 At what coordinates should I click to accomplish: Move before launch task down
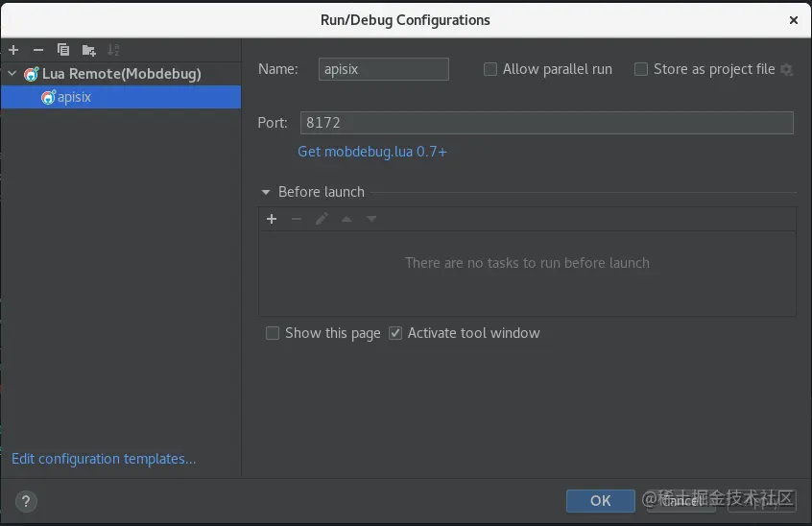point(371,219)
